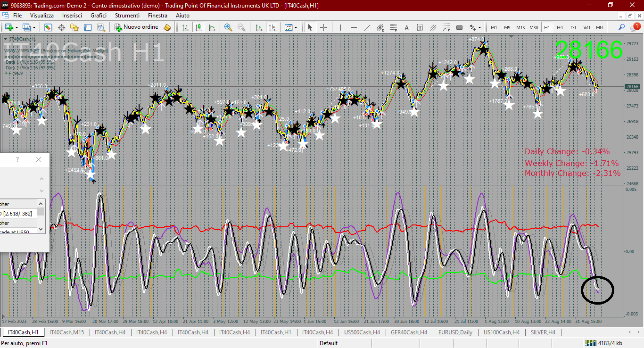Set timeframe to M30
This screenshot has width=644, height=348.
tap(534, 27)
